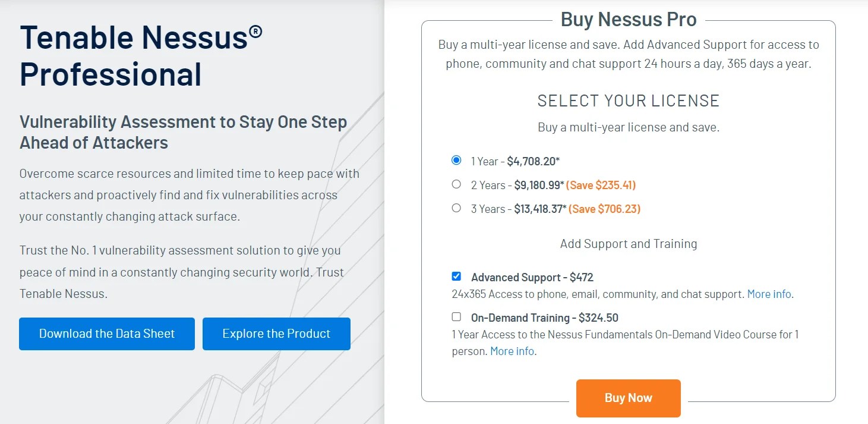
Task: Open More info for On-Demand Training
Action: [512, 351]
